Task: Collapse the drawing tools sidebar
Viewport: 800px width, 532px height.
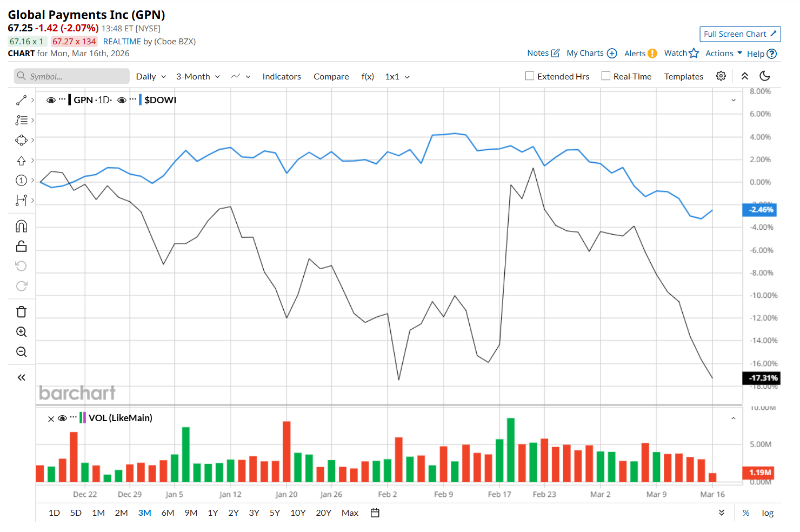Action: click(x=21, y=377)
